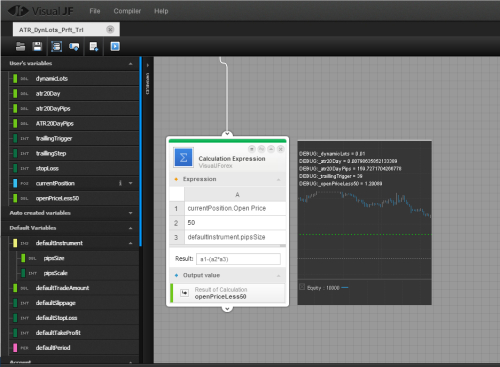
Task: Click the second round button in block header
Action: point(262,149)
